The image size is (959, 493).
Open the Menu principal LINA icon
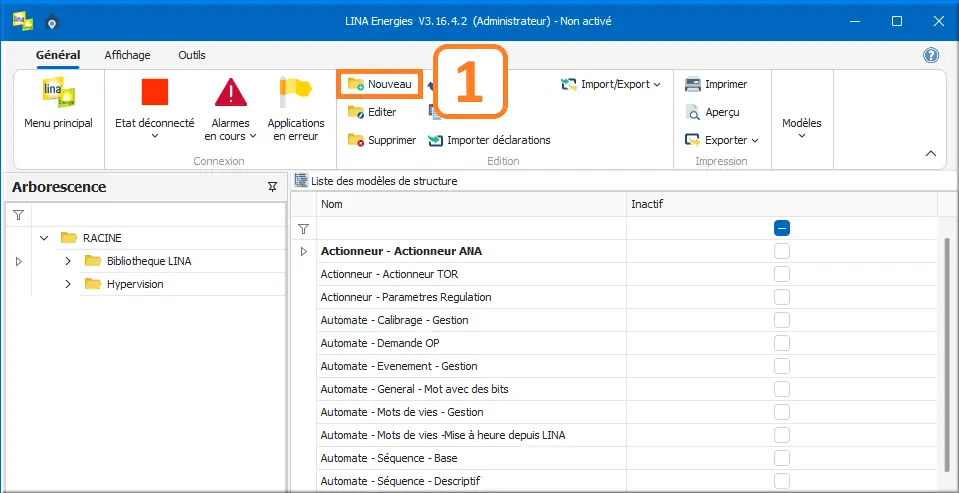[x=58, y=92]
